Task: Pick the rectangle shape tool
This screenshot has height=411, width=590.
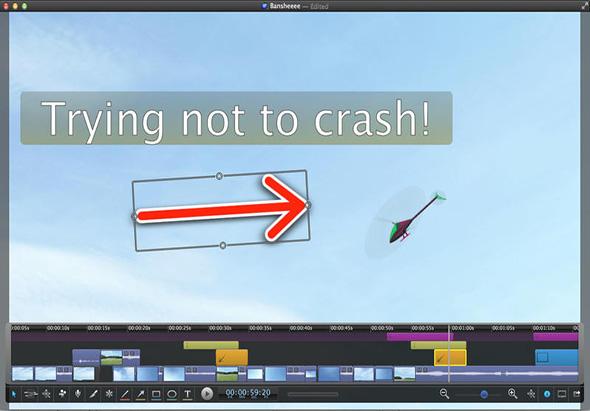Action: click(156, 394)
